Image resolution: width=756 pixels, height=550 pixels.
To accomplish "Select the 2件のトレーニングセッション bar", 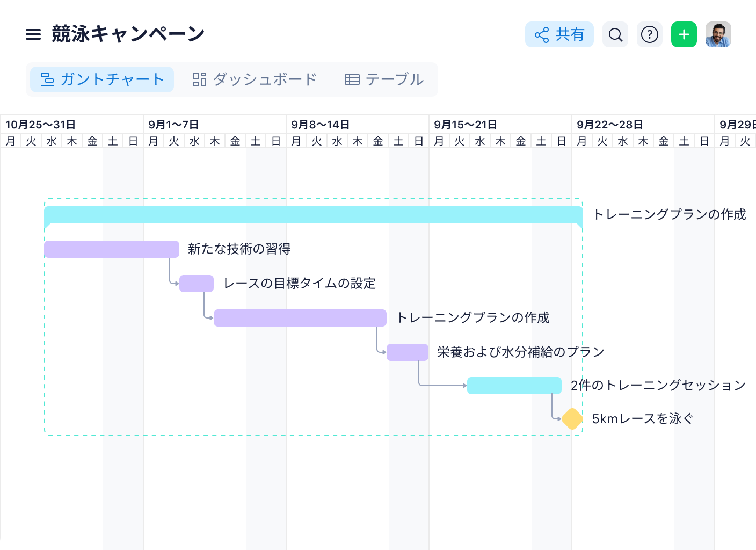I will point(513,385).
